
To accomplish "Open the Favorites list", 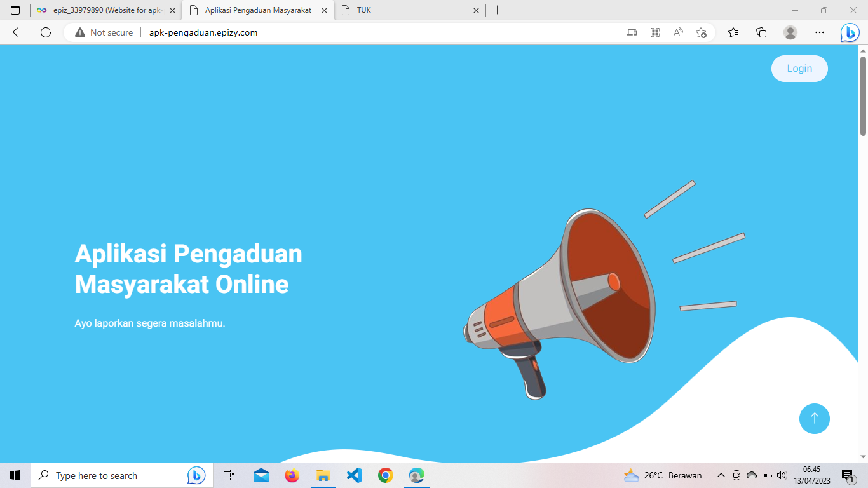I will (733, 32).
